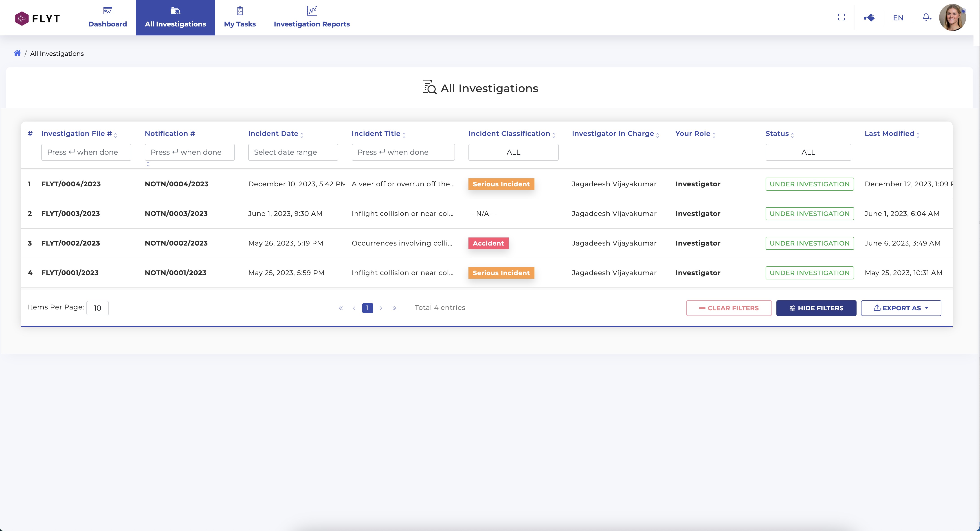
Task: Open Incident Classification ALL filter dropdown
Action: [x=513, y=152]
